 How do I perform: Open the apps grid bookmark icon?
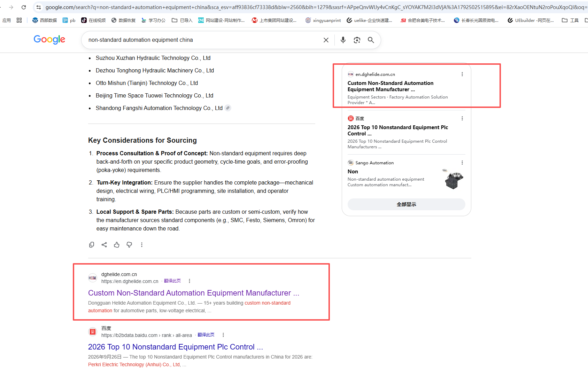(x=19, y=20)
